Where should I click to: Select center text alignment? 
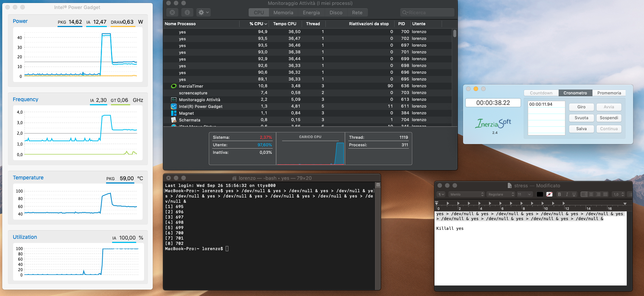[x=591, y=194]
